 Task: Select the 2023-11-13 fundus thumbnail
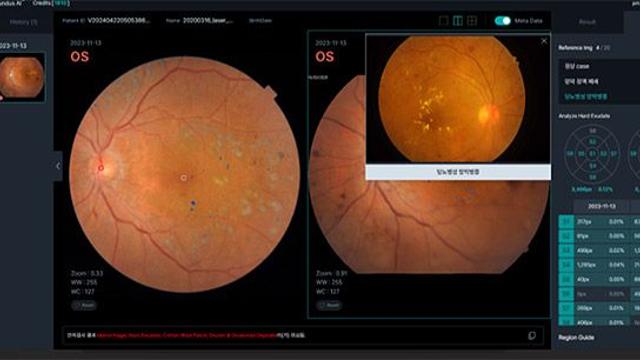22,77
